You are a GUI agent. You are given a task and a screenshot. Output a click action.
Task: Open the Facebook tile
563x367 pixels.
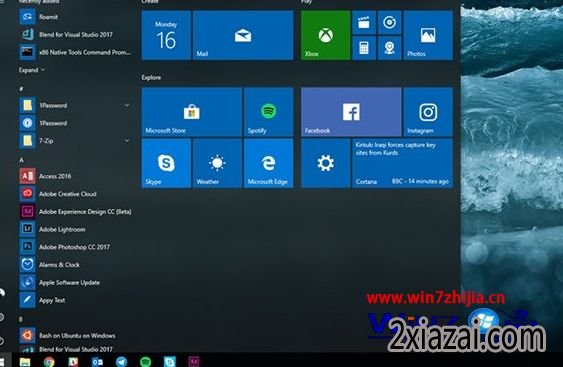pyautogui.click(x=351, y=112)
